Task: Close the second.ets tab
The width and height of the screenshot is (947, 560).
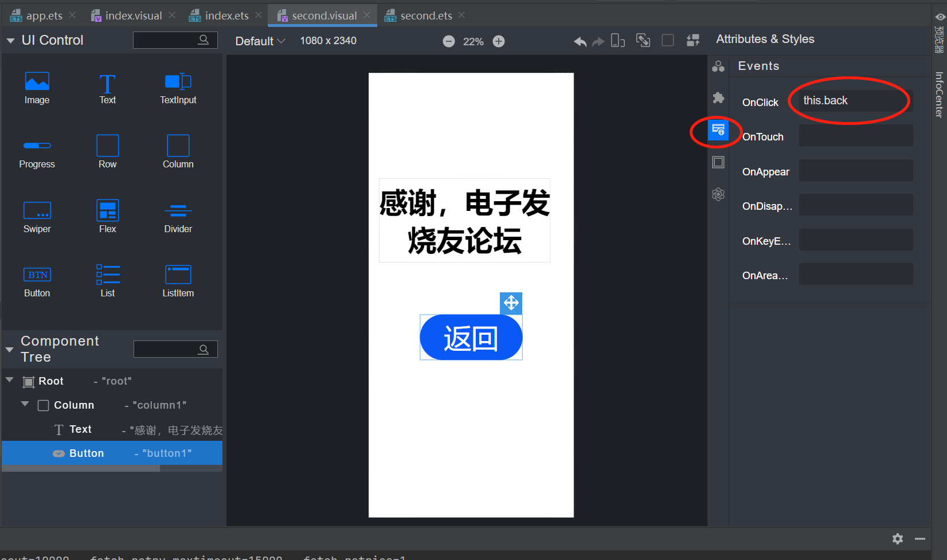Action: 462,15
